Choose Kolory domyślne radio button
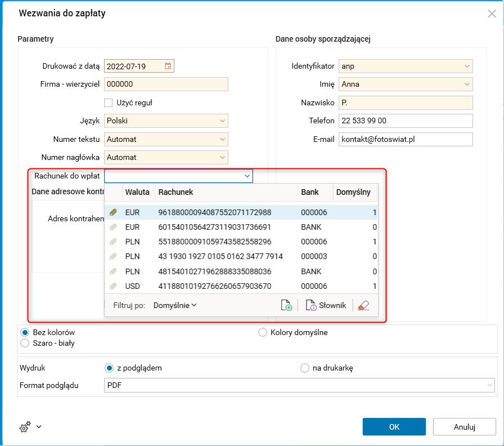 click(263, 332)
